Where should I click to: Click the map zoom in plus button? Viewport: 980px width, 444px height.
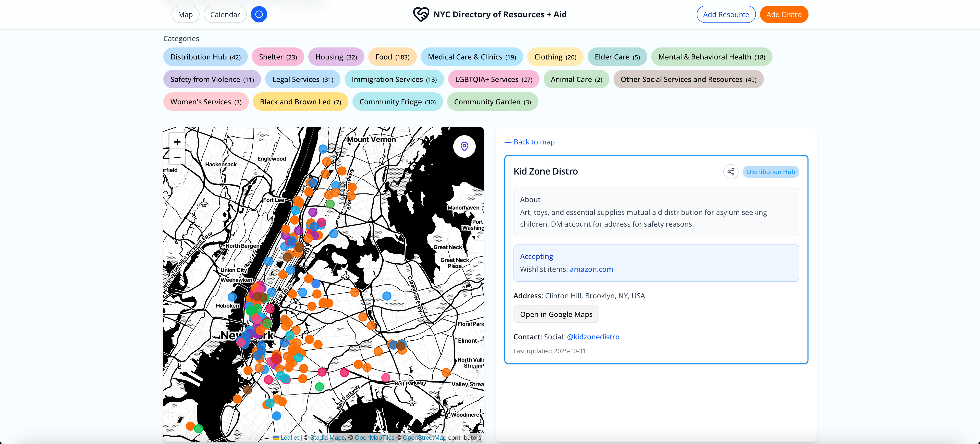(177, 142)
